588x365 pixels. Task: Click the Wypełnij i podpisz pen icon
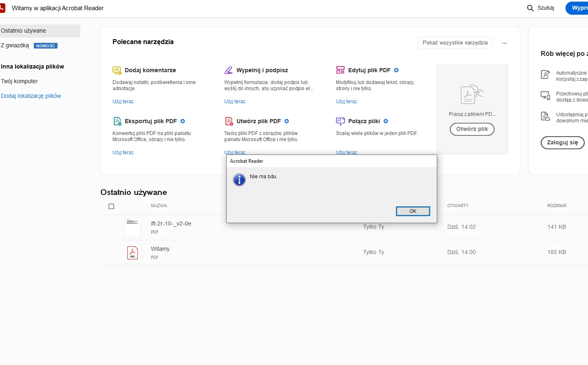point(229,70)
